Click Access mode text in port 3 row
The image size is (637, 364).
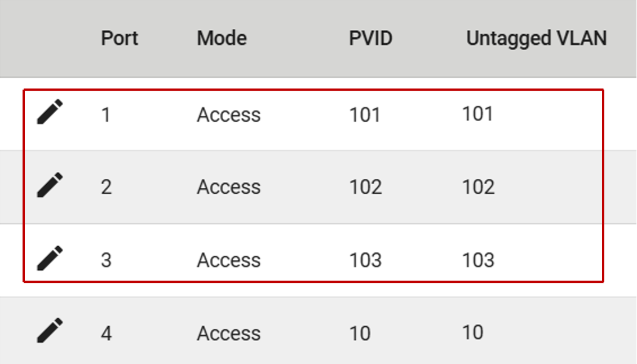point(228,260)
